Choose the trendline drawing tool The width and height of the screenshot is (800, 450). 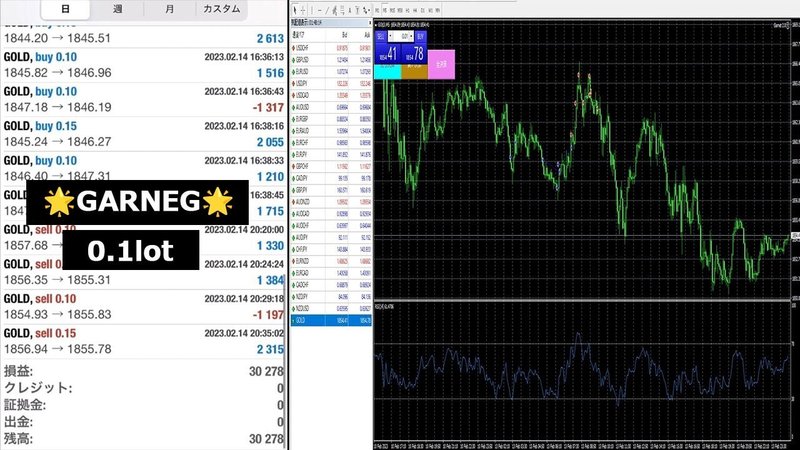pos(327,10)
